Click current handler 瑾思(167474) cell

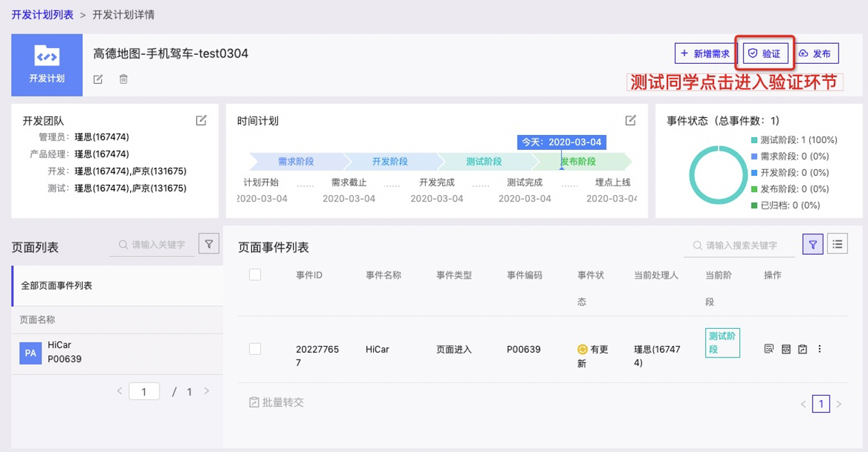tap(657, 355)
